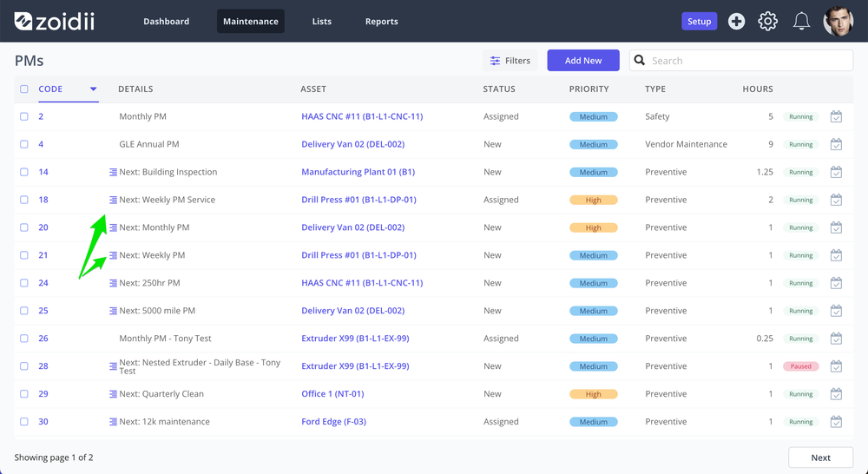The height and width of the screenshot is (474, 868).
Task: Open schedule calendar icon for PM 4
Action: (x=836, y=144)
